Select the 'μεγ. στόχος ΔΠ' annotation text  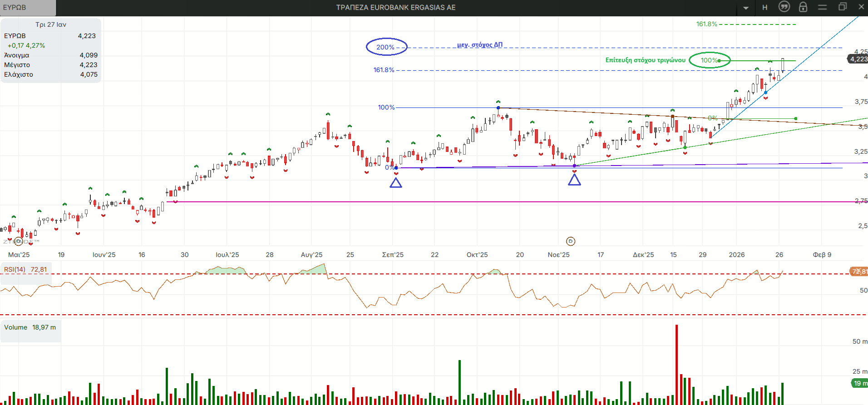pos(479,44)
